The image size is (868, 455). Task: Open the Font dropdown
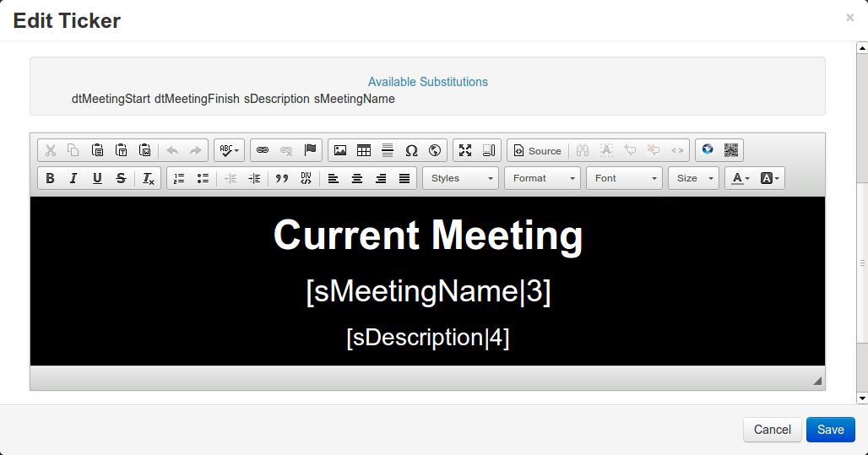click(624, 178)
